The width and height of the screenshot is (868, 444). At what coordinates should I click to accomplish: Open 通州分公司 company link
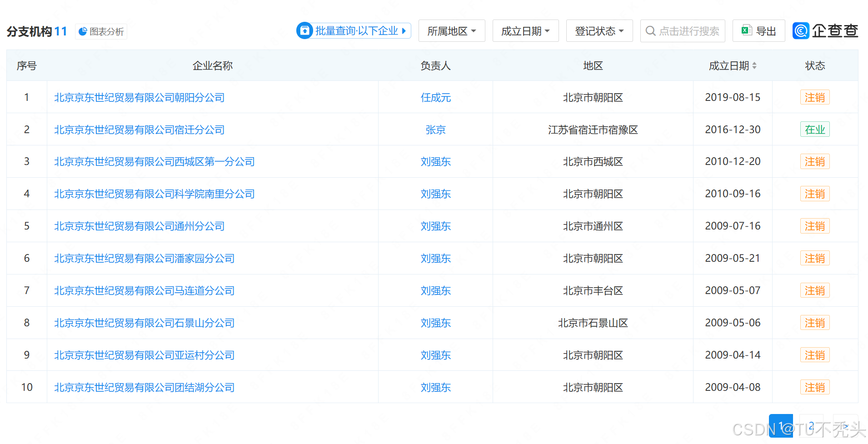(x=140, y=226)
